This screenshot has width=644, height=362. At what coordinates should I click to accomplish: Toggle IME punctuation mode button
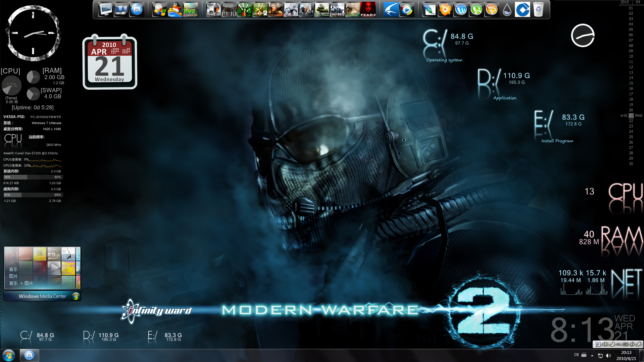[618, 344]
